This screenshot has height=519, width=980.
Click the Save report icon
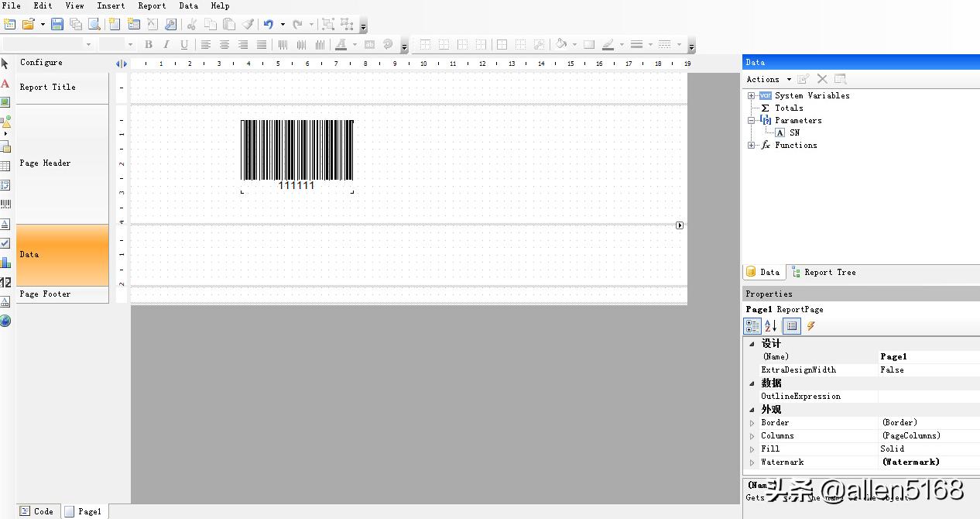tap(57, 25)
